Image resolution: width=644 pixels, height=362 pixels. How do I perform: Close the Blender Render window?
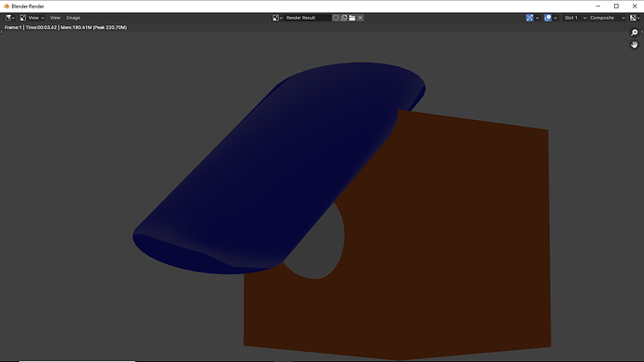(x=634, y=7)
